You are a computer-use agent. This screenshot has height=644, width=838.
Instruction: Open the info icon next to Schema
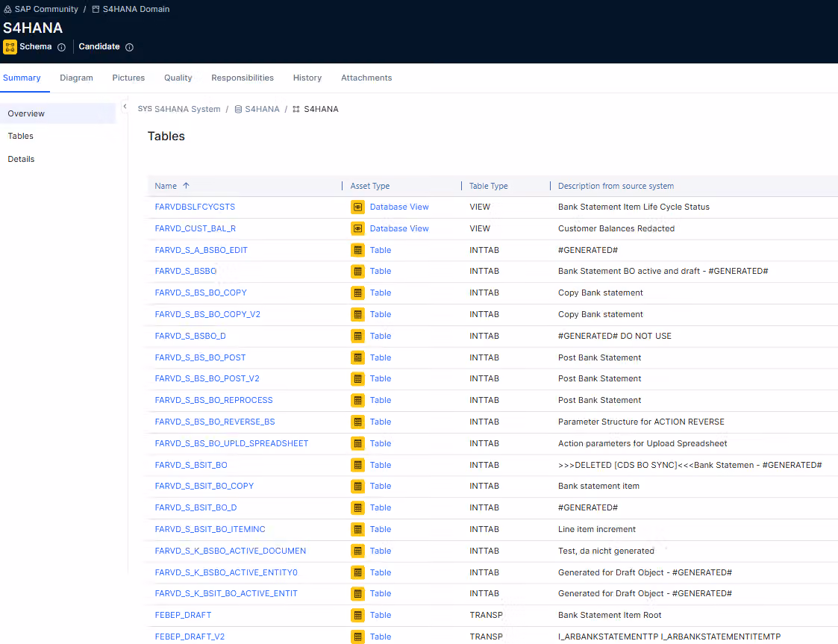pos(61,47)
